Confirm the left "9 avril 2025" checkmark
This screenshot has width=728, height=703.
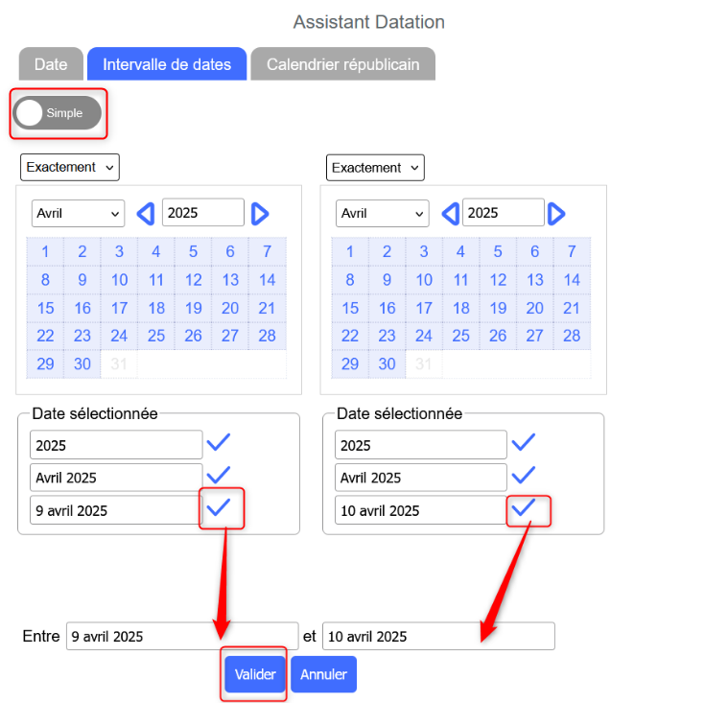click(220, 508)
